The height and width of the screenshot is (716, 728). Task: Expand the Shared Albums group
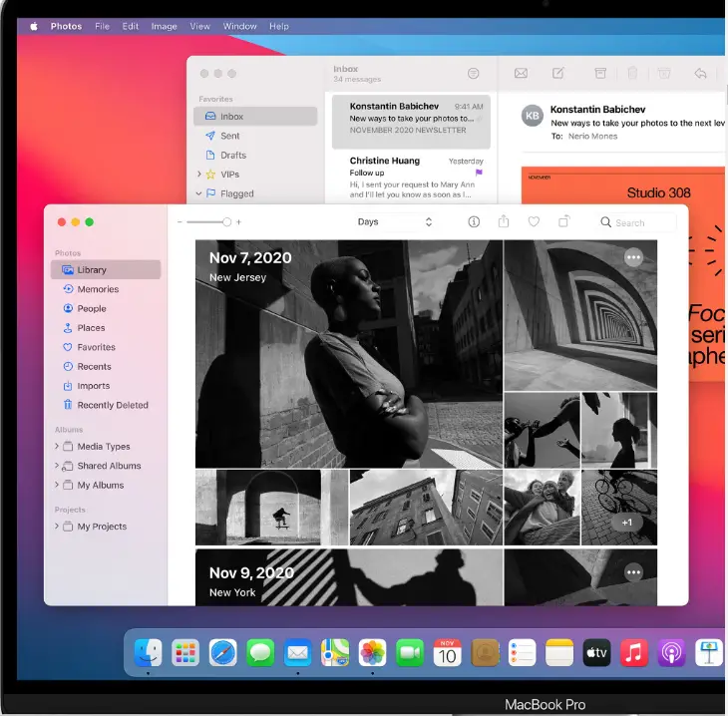(x=57, y=466)
